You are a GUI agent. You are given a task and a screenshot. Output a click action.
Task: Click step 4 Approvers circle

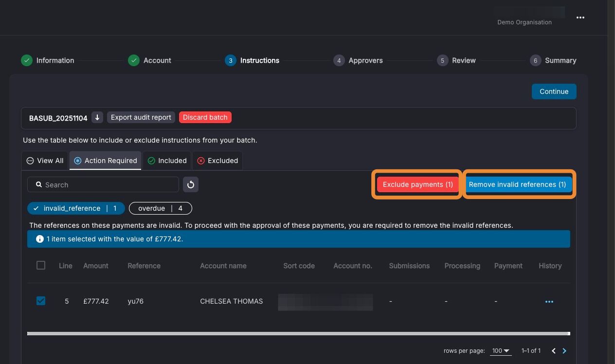pyautogui.click(x=339, y=60)
